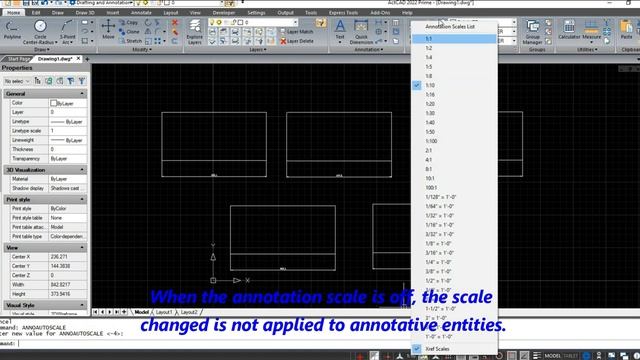Click the Linetype scale value field
This screenshot has width=640, height=360.
click(68, 131)
